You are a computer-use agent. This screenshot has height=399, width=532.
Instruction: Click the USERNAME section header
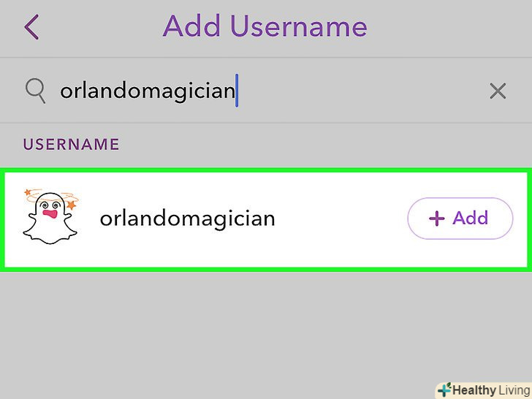pyautogui.click(x=71, y=144)
